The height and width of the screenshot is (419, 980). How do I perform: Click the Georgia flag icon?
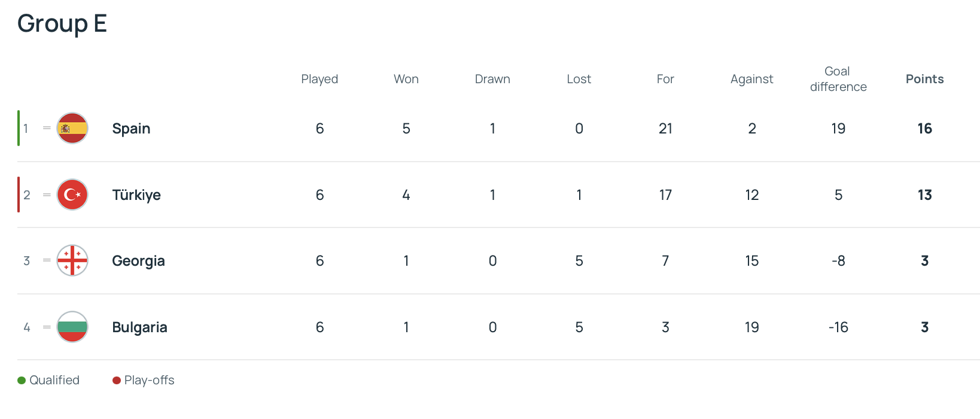click(x=72, y=260)
